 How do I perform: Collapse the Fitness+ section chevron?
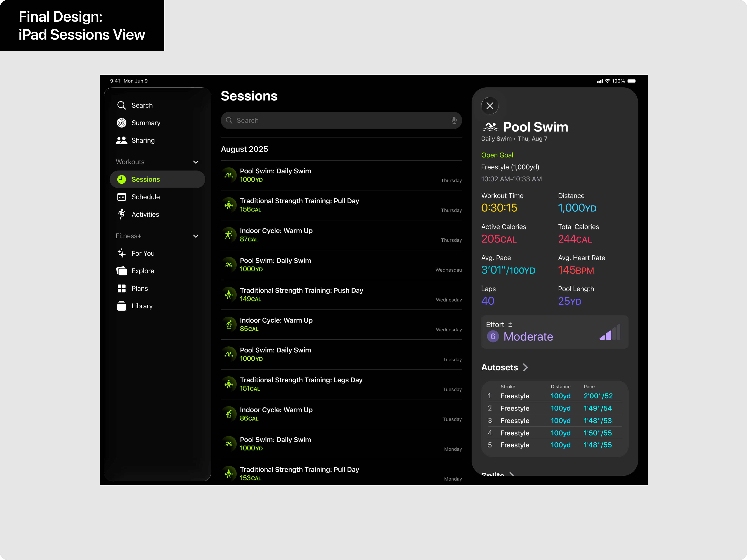pyautogui.click(x=196, y=236)
